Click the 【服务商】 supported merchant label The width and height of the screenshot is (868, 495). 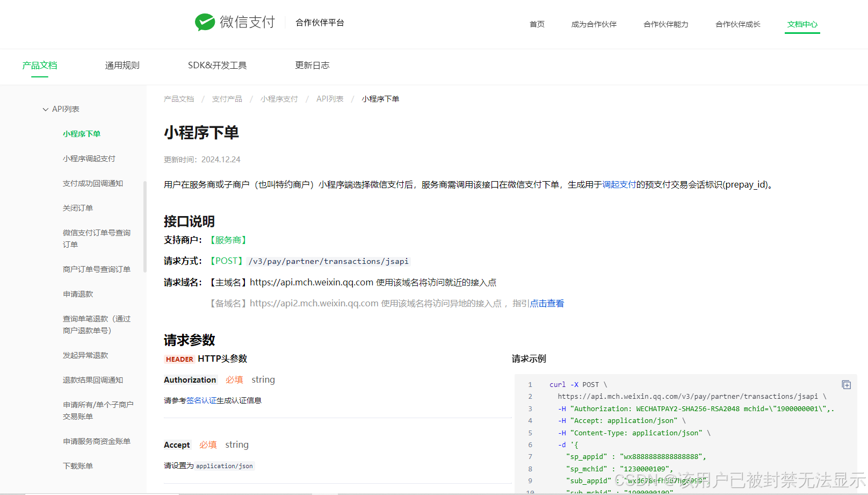pos(228,240)
